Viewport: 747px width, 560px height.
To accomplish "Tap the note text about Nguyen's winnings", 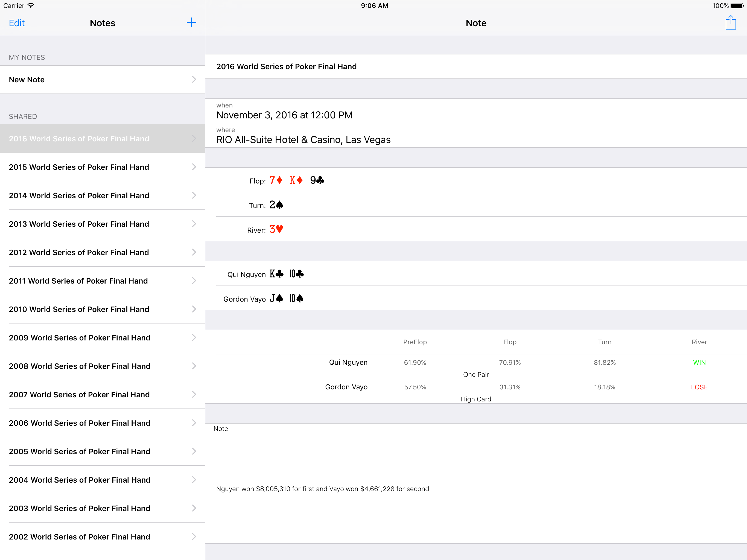I will 322,489.
